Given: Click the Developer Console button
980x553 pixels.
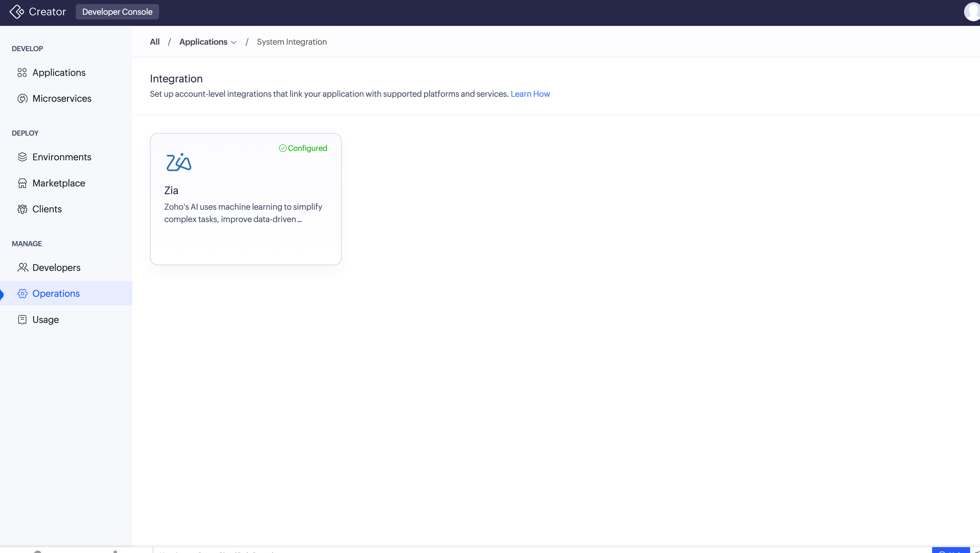Looking at the screenshot, I should [x=117, y=12].
